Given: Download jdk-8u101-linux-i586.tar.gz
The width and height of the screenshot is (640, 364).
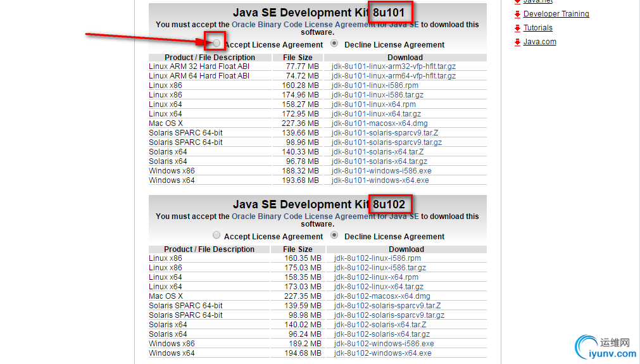Looking at the screenshot, I should [x=377, y=95].
